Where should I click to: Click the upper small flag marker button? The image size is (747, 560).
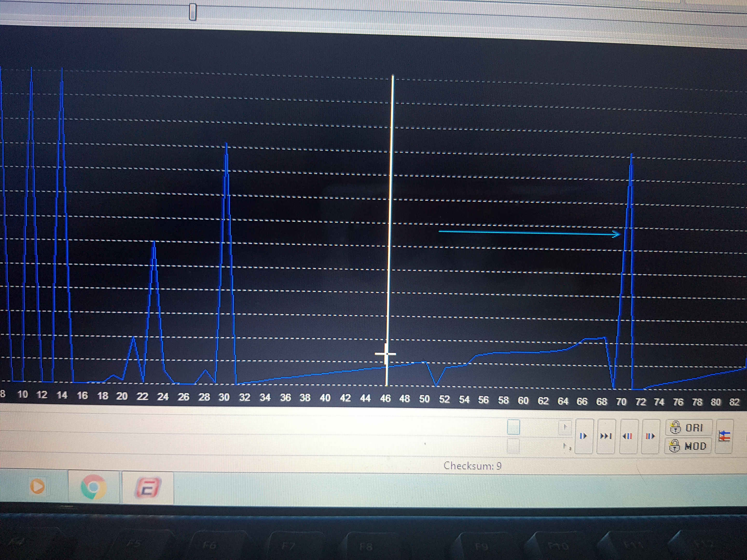coord(565,427)
